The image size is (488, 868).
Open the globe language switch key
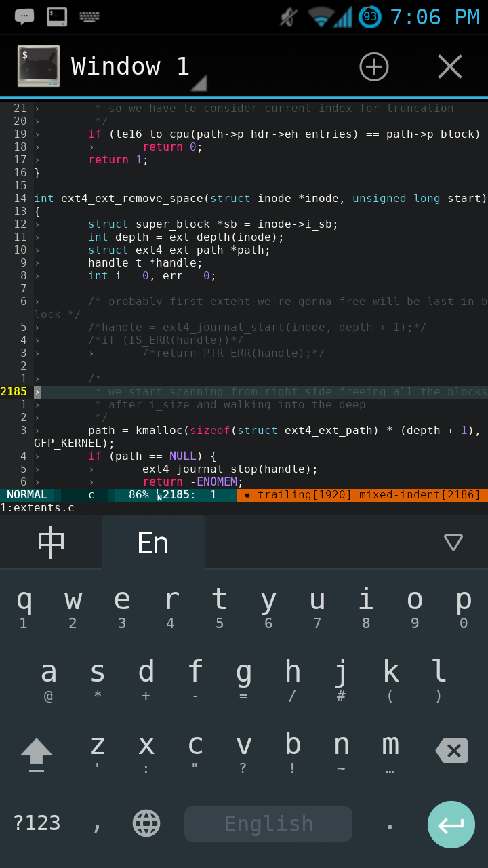click(x=146, y=823)
